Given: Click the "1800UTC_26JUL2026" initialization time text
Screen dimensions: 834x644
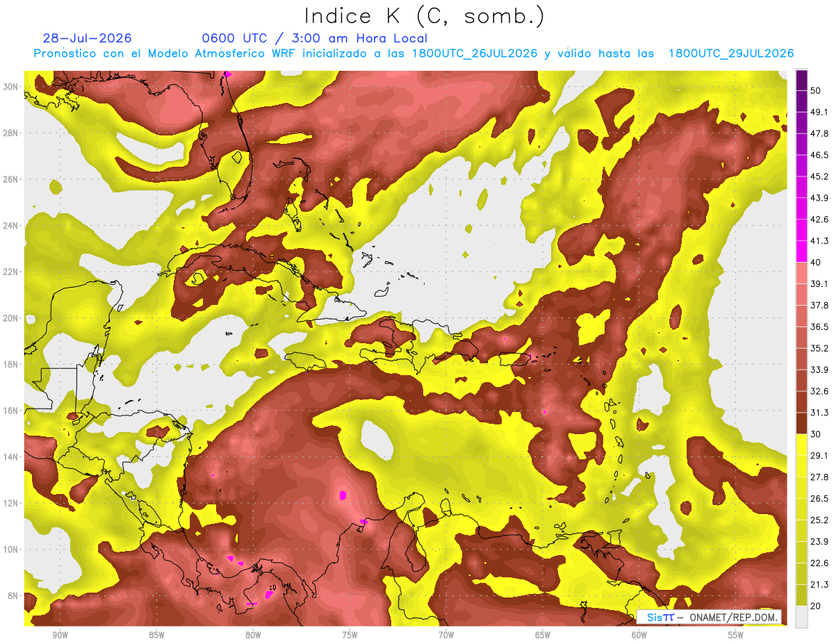Looking at the screenshot, I should (475, 53).
